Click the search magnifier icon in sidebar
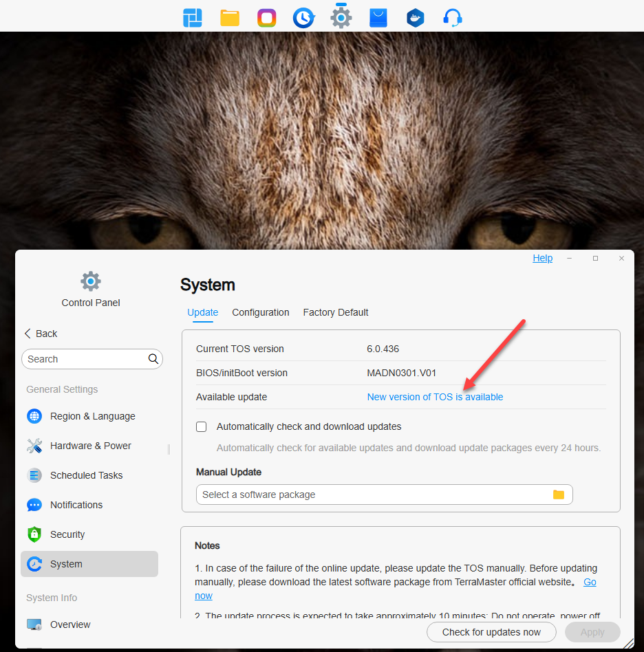644x652 pixels. 153,359
